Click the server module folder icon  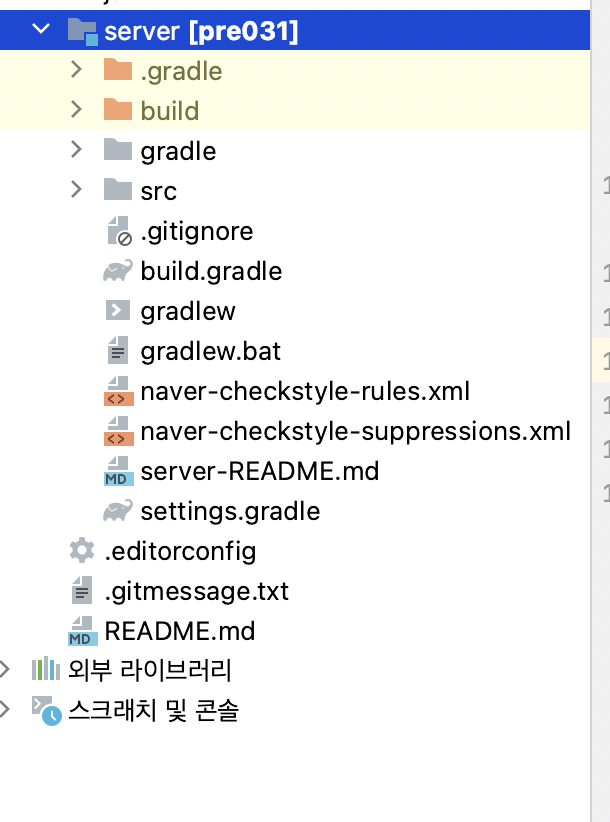pyautogui.click(x=82, y=31)
